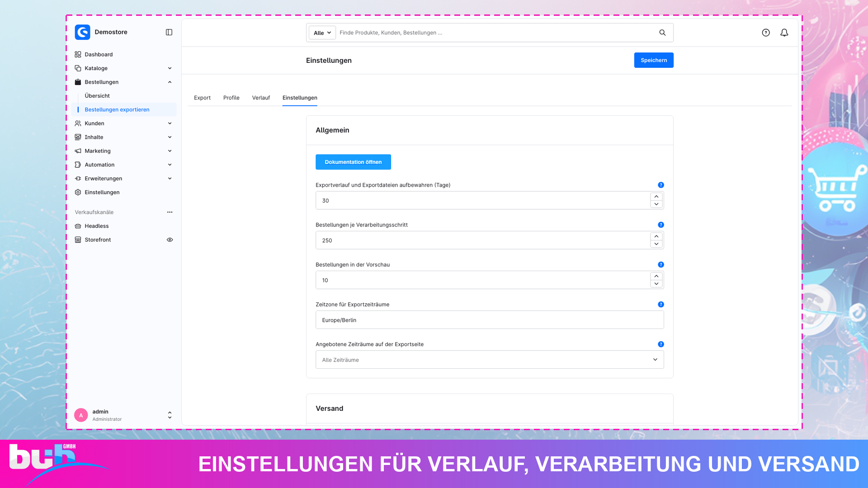This screenshot has height=488, width=868.
Task: Decrease the 250 orders per step value
Action: point(656,244)
